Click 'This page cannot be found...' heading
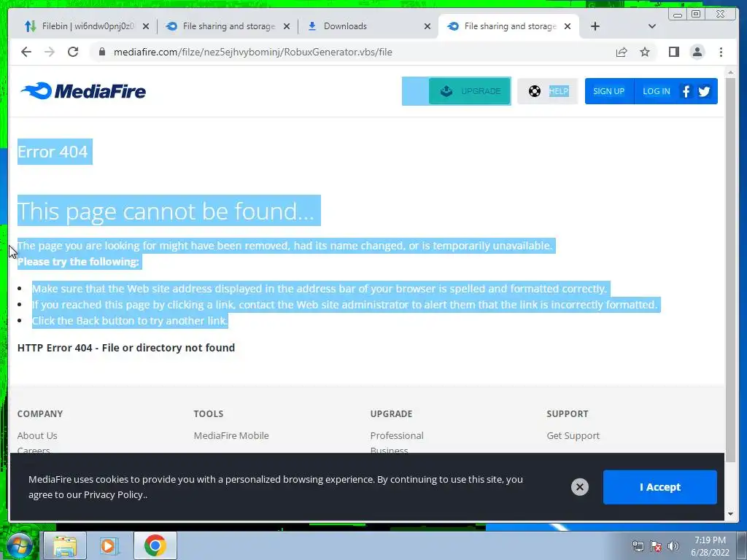Image resolution: width=747 pixels, height=560 pixels. click(166, 211)
